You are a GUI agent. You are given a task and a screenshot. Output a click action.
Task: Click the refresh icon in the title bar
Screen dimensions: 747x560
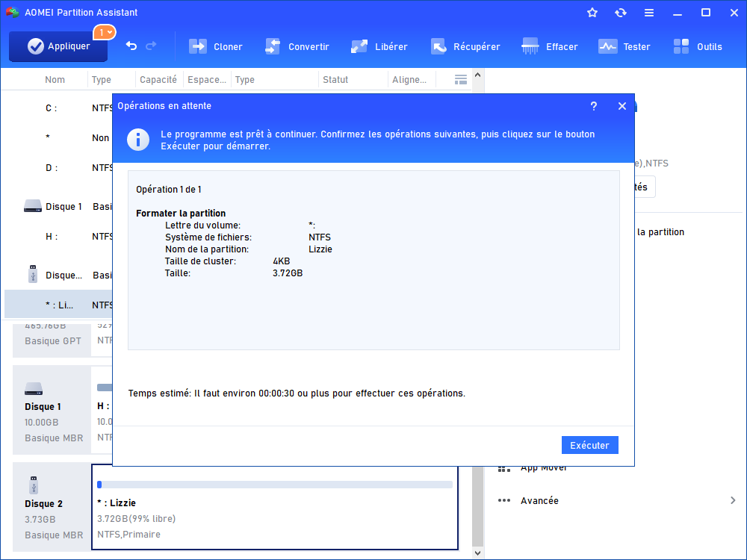coord(620,12)
